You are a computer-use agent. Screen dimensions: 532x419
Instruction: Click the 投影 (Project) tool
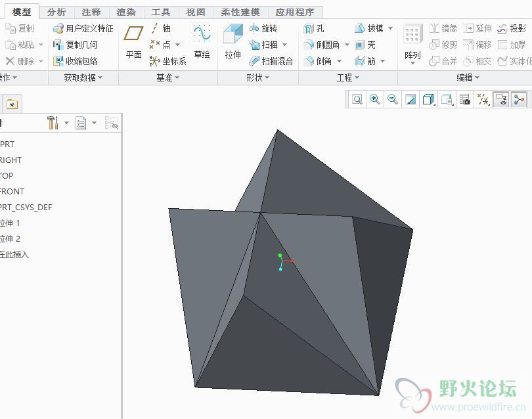(x=511, y=28)
